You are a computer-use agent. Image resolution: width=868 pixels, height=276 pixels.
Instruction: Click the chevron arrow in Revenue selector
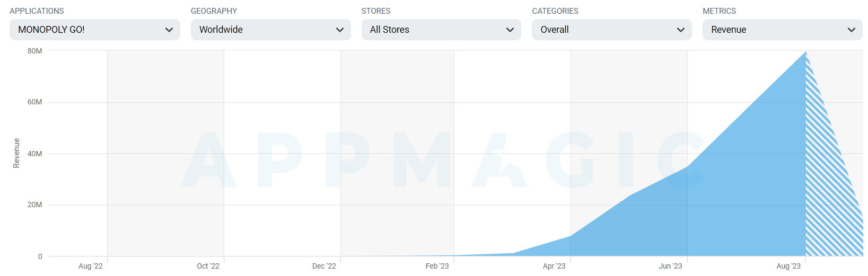(x=852, y=30)
